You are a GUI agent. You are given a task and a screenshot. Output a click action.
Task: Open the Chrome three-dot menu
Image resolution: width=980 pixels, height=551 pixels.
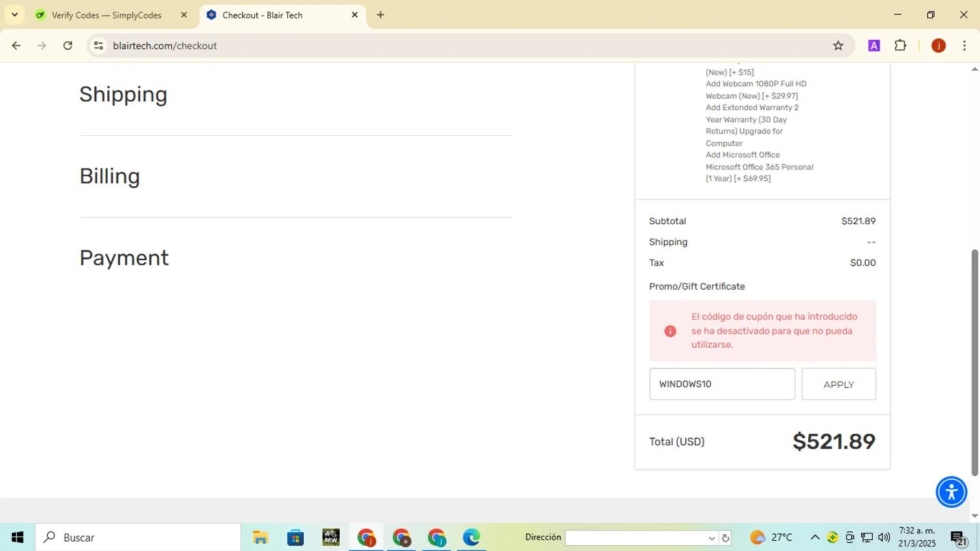tap(964, 46)
